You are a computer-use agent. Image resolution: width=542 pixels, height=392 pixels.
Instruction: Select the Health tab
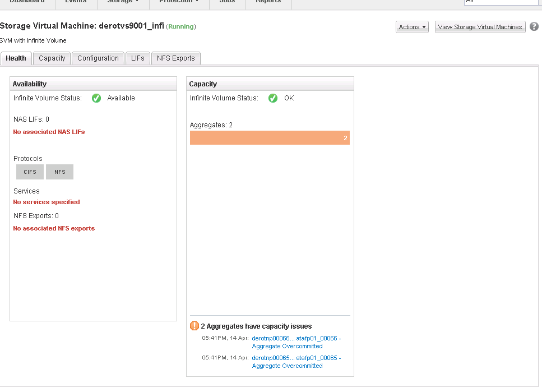pyautogui.click(x=16, y=58)
